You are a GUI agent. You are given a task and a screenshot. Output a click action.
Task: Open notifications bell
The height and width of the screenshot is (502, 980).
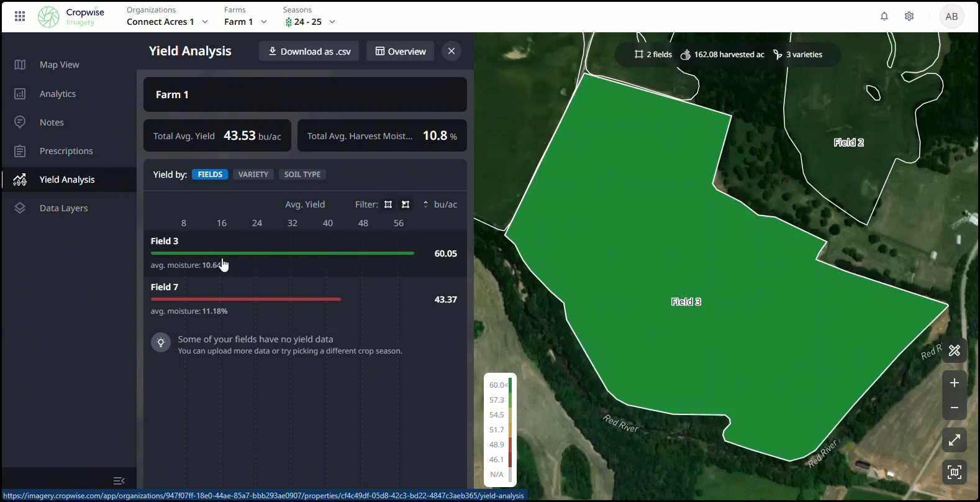884,17
